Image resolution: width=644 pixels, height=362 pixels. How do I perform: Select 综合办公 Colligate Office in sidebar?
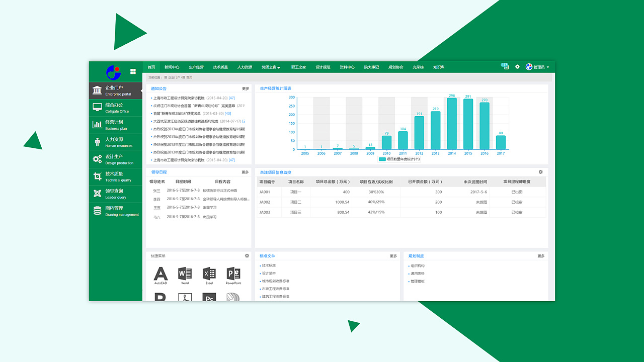(x=116, y=108)
